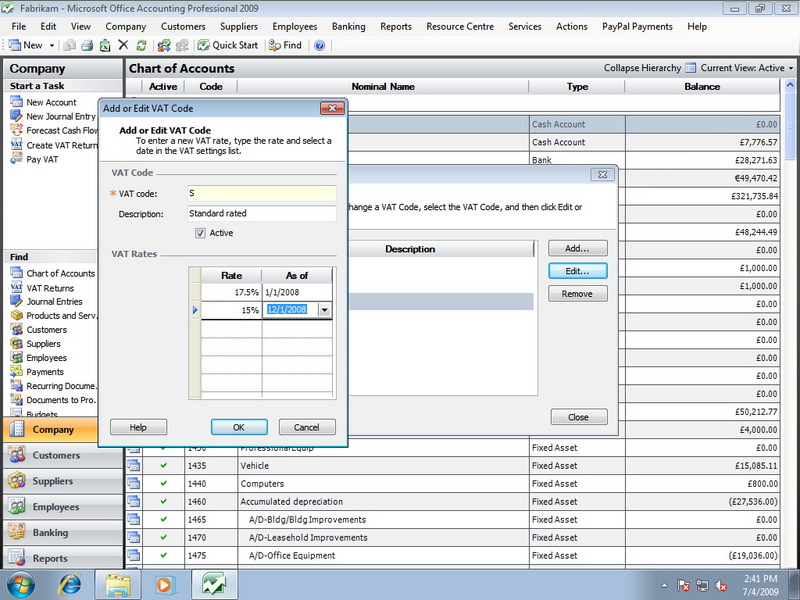Click the Print icon in the toolbar
Image resolution: width=800 pixels, height=600 pixels.
pos(87,45)
